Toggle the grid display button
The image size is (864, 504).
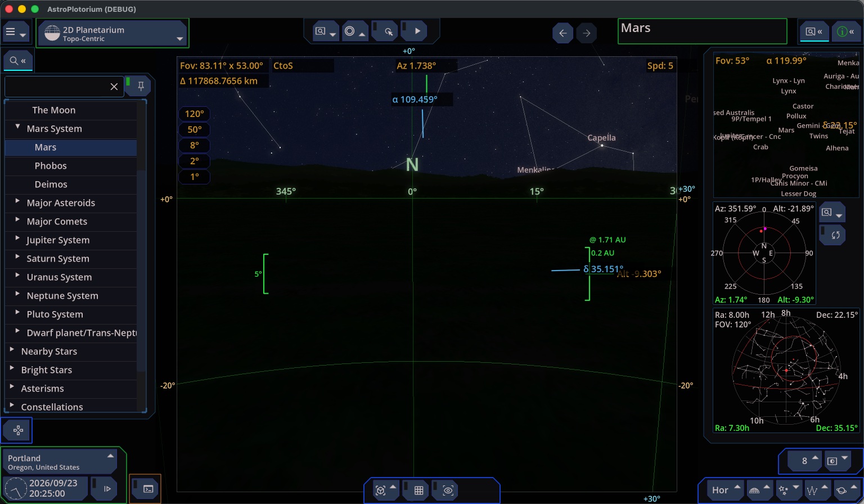(418, 490)
